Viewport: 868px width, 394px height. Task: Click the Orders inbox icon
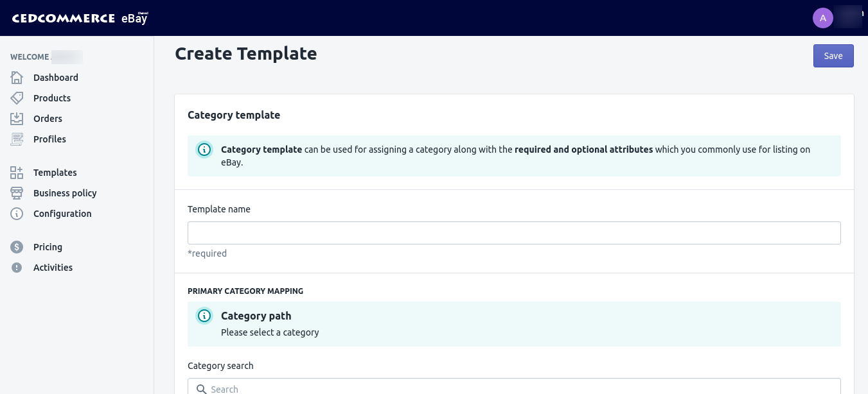point(17,119)
